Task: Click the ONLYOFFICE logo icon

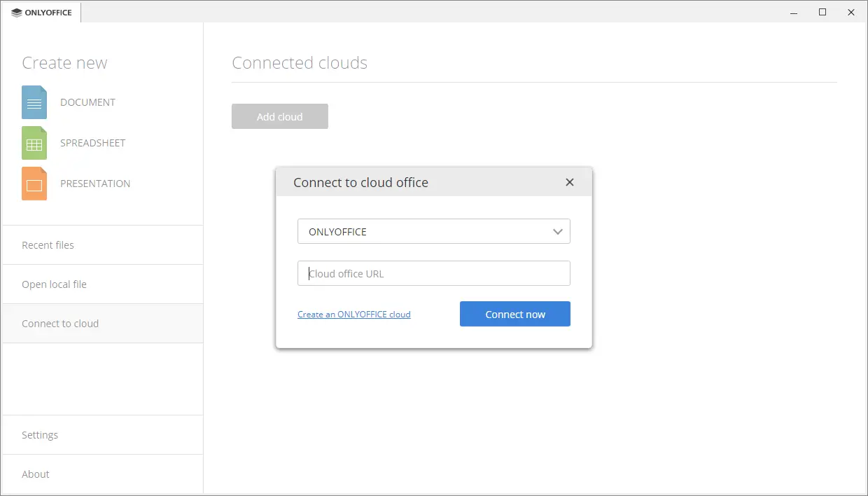Action: tap(15, 12)
